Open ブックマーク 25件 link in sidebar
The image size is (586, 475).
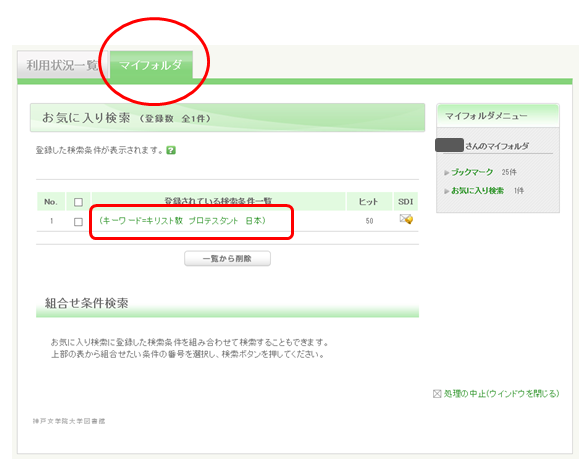click(472, 172)
